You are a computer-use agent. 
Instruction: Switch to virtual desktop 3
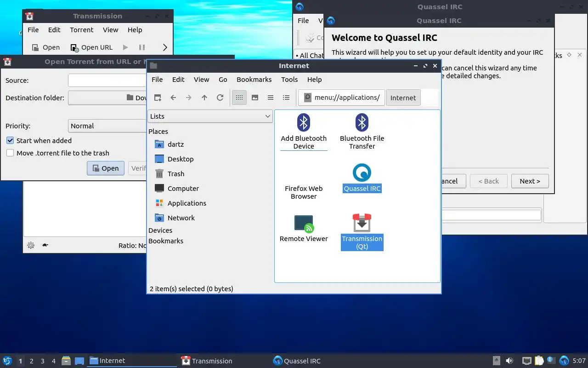pos(43,361)
